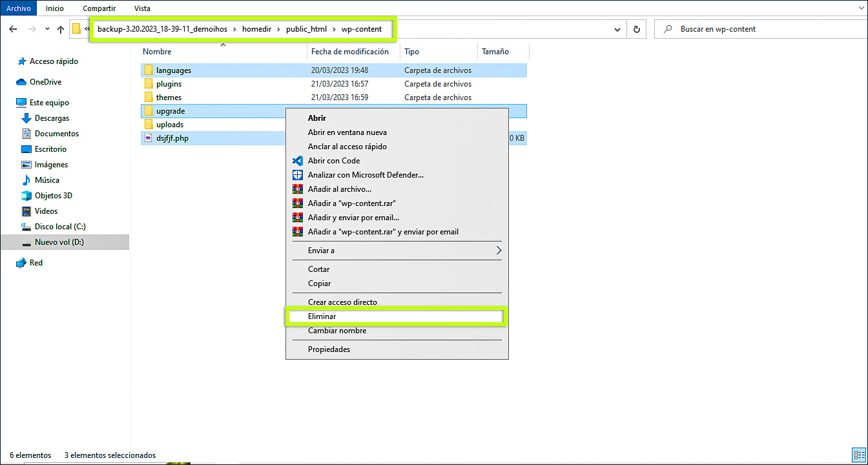Click the forward navigation arrow

point(32,29)
